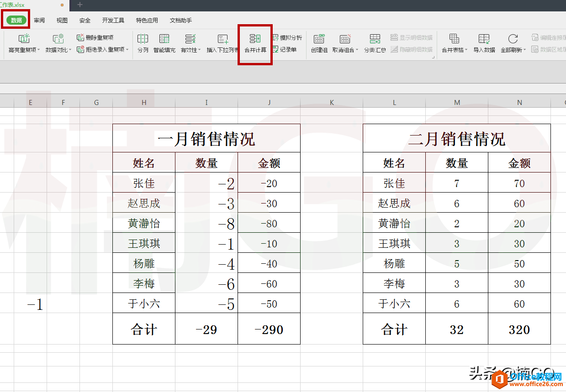This screenshot has width=566, height=392.
Task: Select January 张佳 quantity cell -2
Action: [206, 183]
